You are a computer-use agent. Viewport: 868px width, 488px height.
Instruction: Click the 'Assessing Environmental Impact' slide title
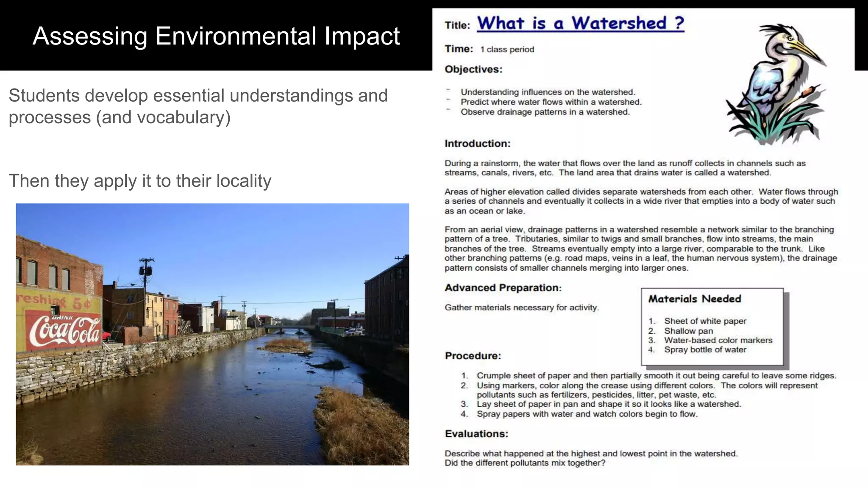point(216,36)
